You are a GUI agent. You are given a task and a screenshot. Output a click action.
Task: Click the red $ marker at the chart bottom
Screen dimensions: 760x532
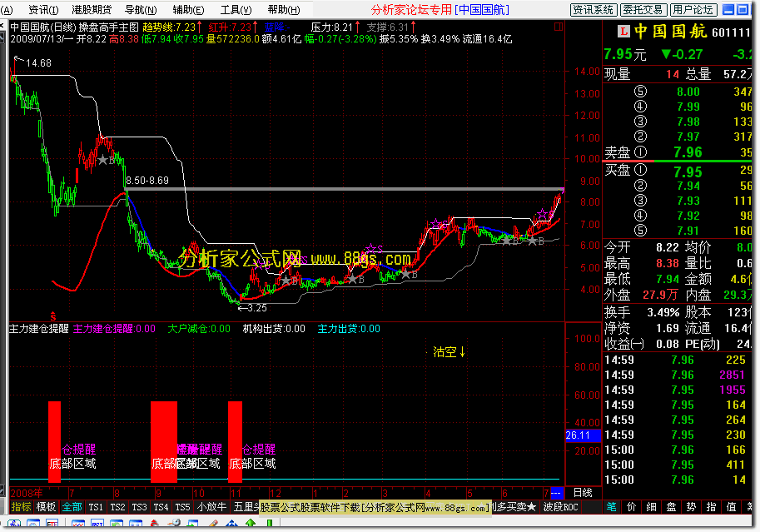tap(53, 316)
